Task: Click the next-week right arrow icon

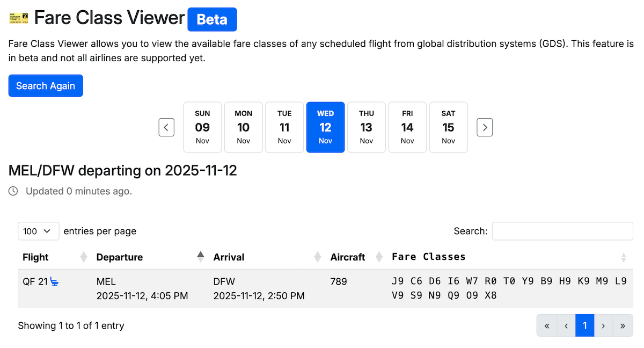Action: (x=485, y=127)
